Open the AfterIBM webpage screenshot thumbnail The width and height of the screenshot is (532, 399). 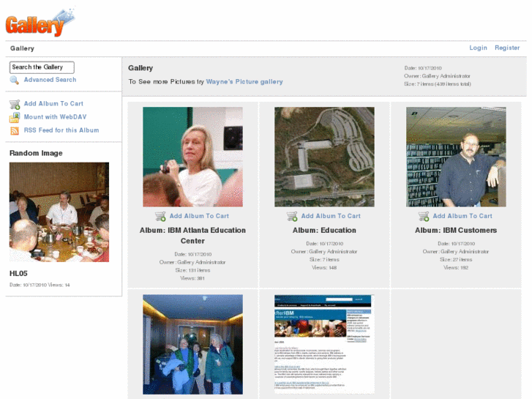324,344
